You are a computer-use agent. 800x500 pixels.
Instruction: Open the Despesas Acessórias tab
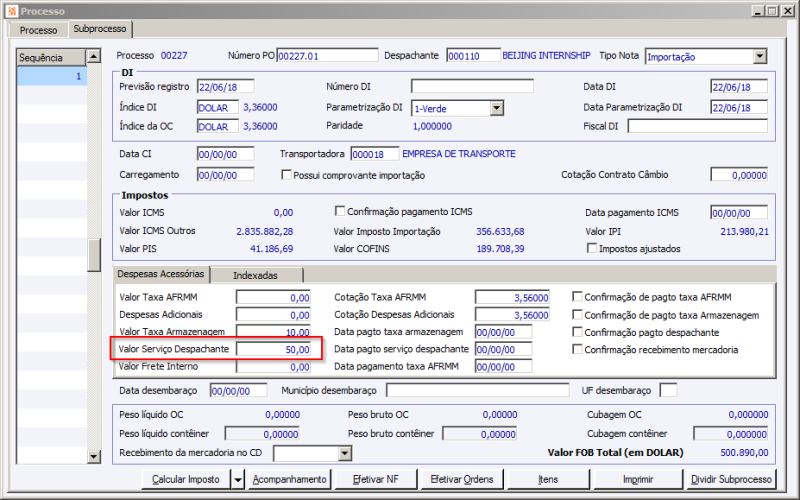click(161, 274)
